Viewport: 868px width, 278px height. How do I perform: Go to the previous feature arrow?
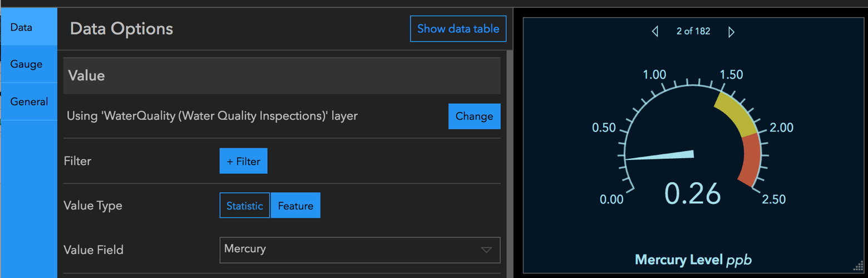click(655, 32)
